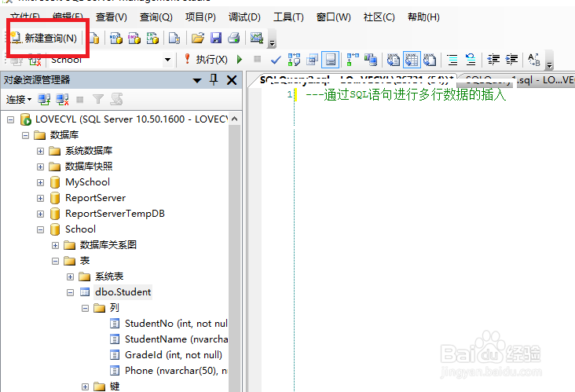Click the Change Connection icon beside the database box
This screenshot has height=392, width=575.
[35, 60]
